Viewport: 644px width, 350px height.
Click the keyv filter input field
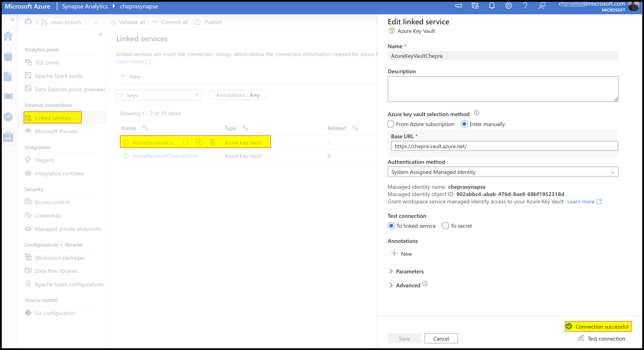coord(159,95)
